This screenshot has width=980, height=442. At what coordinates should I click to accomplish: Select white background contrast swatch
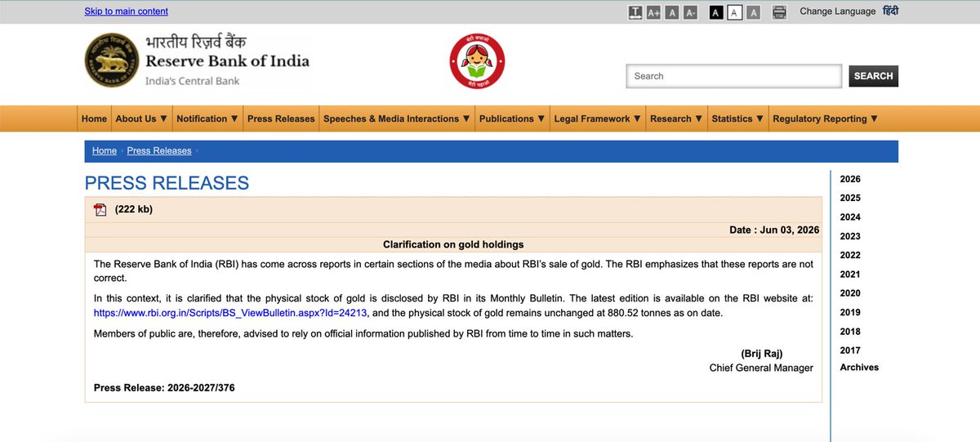tap(734, 12)
